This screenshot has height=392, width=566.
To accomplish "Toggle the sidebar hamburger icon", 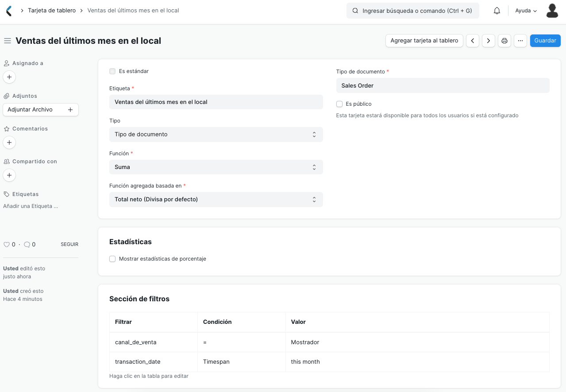I will coord(7,41).
